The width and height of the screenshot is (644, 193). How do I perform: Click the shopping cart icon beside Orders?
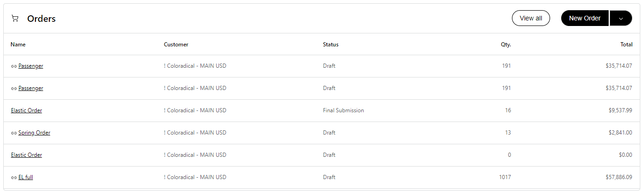15,19
